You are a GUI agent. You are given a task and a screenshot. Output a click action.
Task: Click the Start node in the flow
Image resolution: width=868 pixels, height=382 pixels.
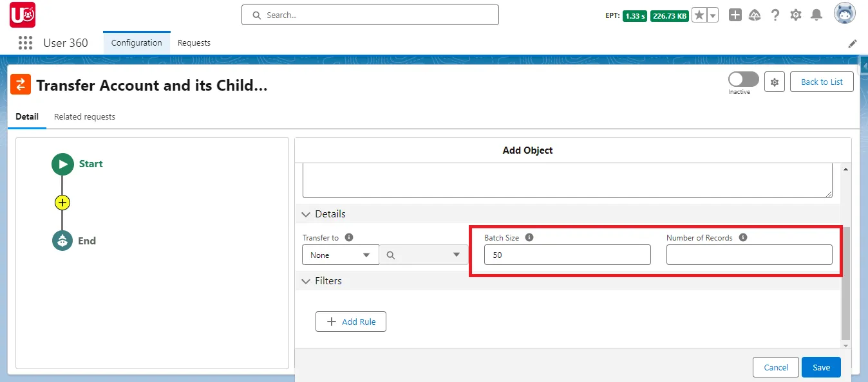tap(62, 164)
